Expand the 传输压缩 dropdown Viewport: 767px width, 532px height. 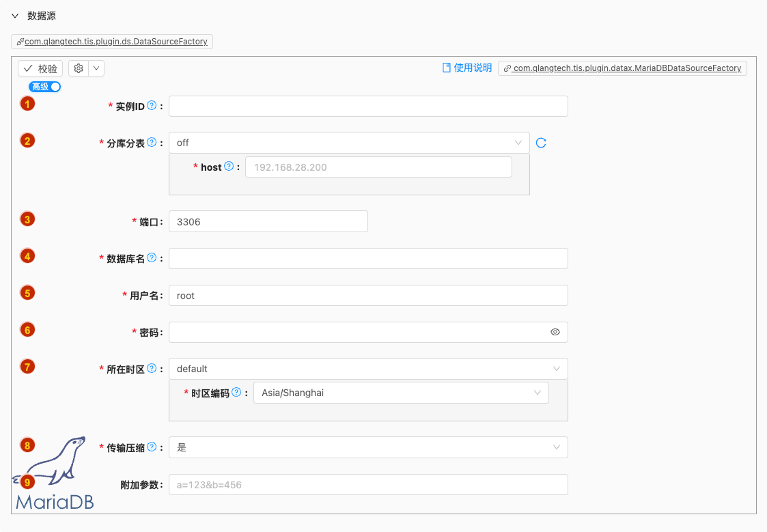(x=367, y=447)
